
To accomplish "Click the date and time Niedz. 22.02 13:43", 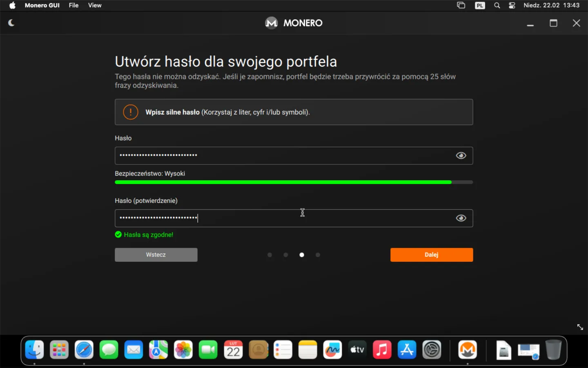I will tap(552, 5).
